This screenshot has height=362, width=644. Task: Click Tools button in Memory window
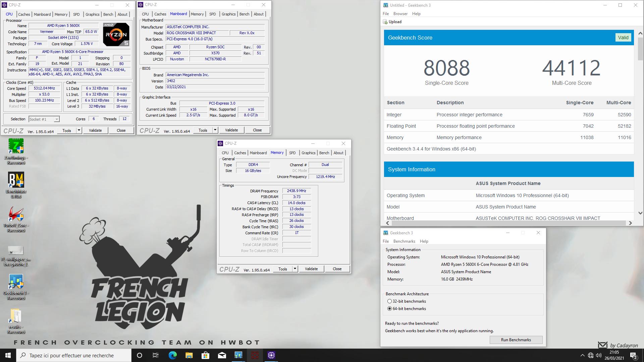pos(282,269)
